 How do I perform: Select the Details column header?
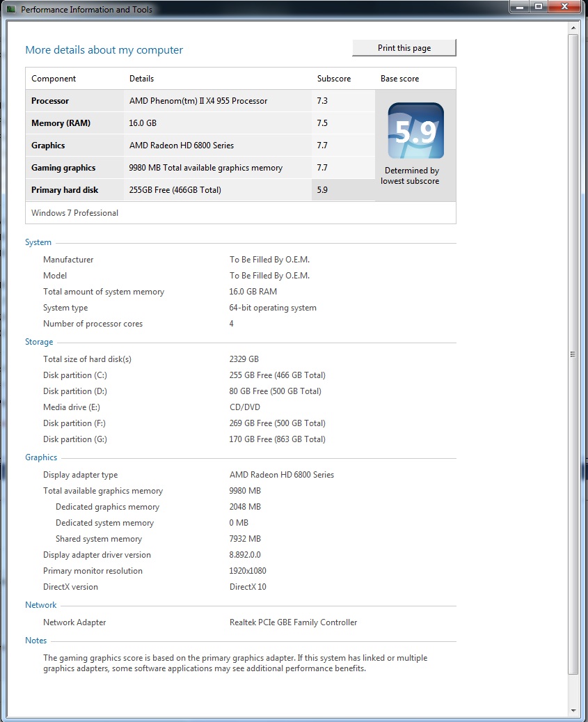(141, 79)
